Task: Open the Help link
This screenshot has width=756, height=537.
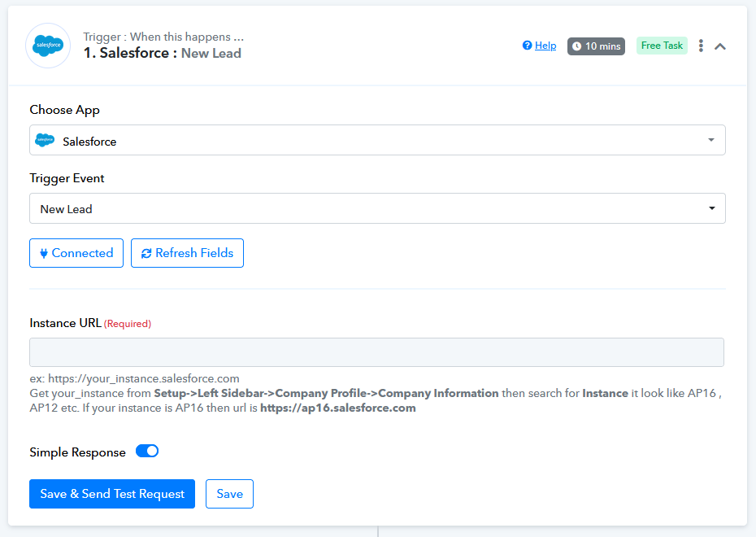Action: click(x=545, y=46)
